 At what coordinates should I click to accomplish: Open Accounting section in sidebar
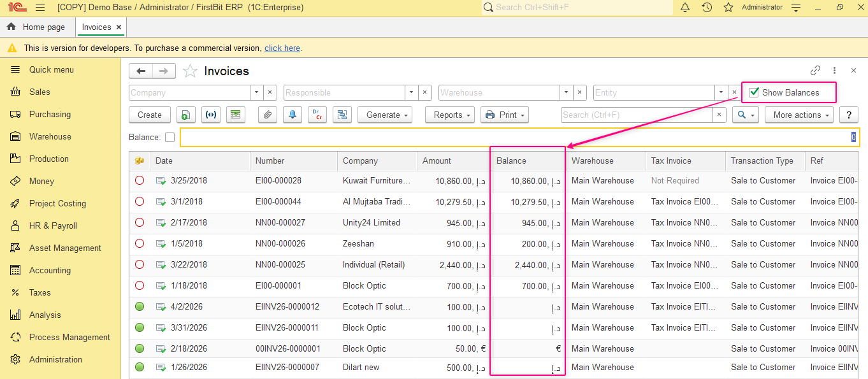click(x=50, y=270)
